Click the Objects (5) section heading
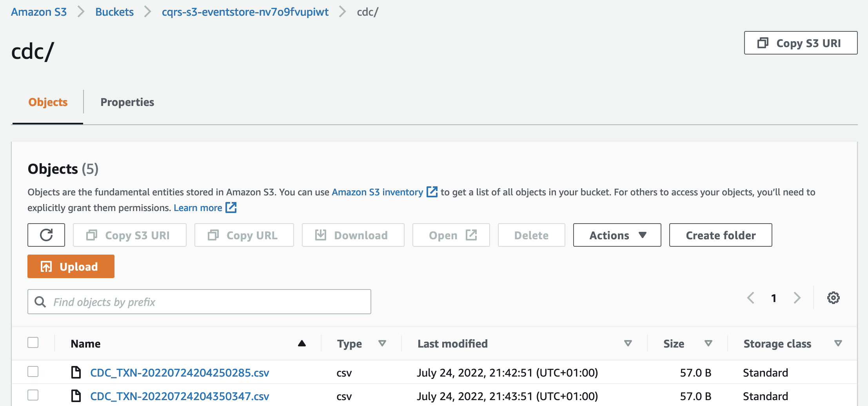The image size is (868, 406). (63, 169)
